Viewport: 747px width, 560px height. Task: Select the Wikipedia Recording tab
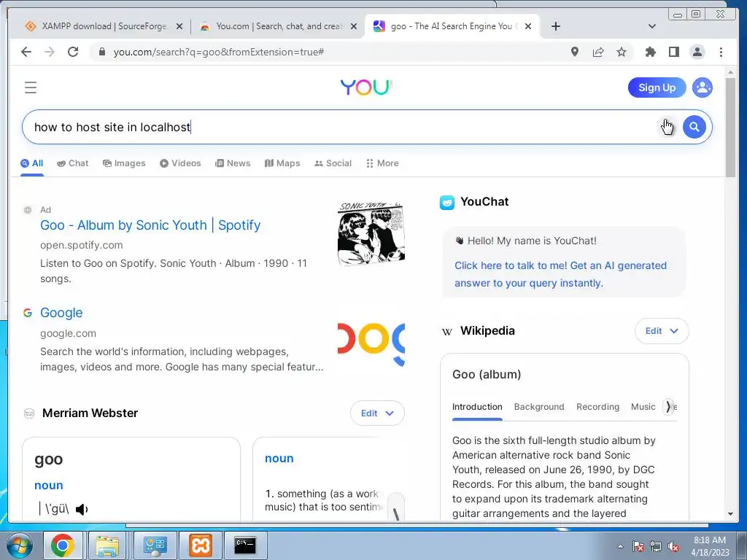click(597, 407)
